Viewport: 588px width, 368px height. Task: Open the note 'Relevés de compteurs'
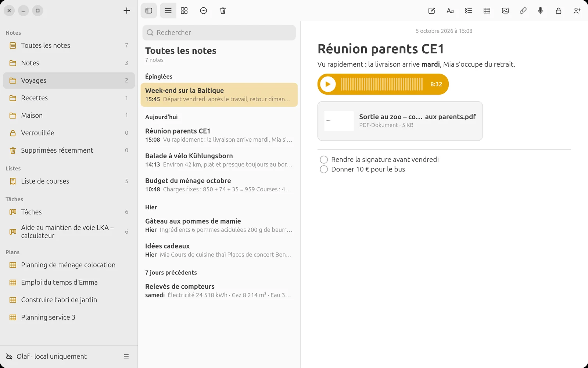click(x=219, y=291)
